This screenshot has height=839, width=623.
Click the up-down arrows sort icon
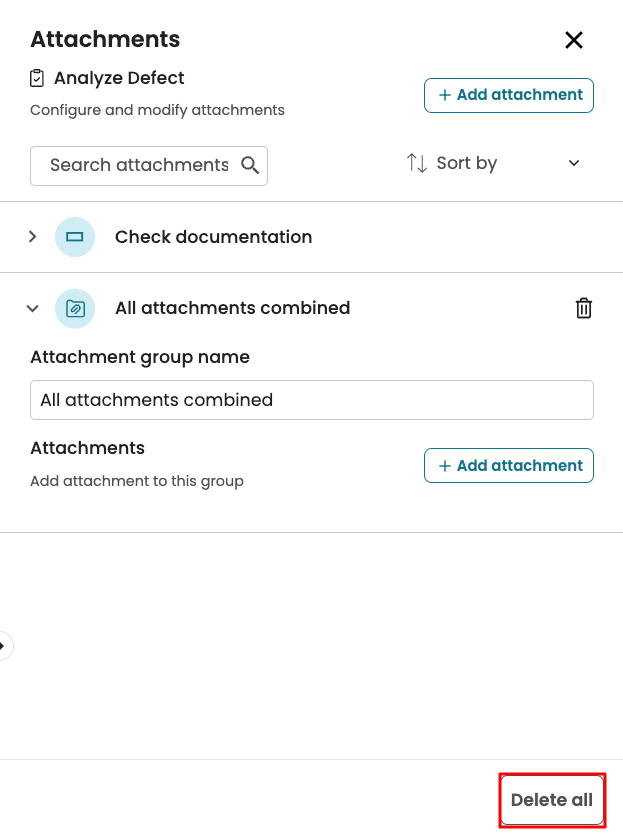(417, 163)
